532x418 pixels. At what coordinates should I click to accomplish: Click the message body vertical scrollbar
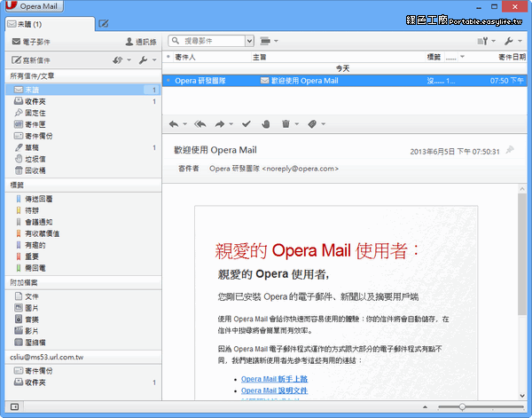(x=522, y=254)
